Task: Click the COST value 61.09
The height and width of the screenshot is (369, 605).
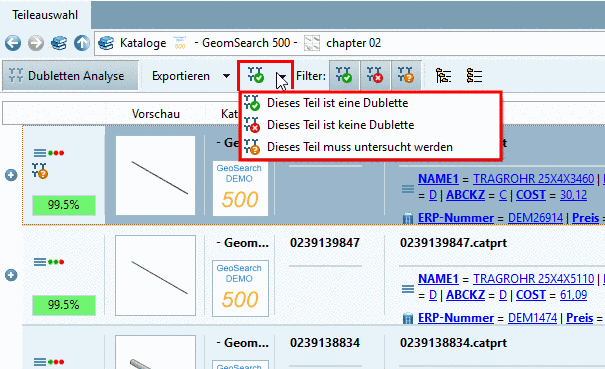Action: pyautogui.click(x=573, y=295)
